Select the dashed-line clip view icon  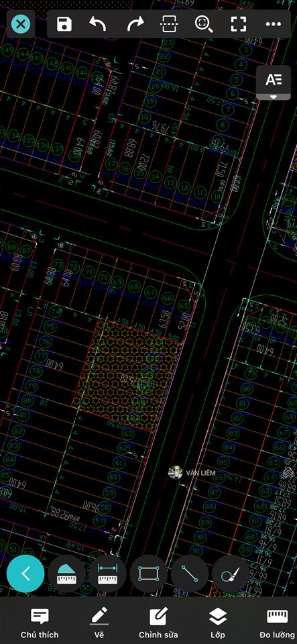click(x=169, y=24)
